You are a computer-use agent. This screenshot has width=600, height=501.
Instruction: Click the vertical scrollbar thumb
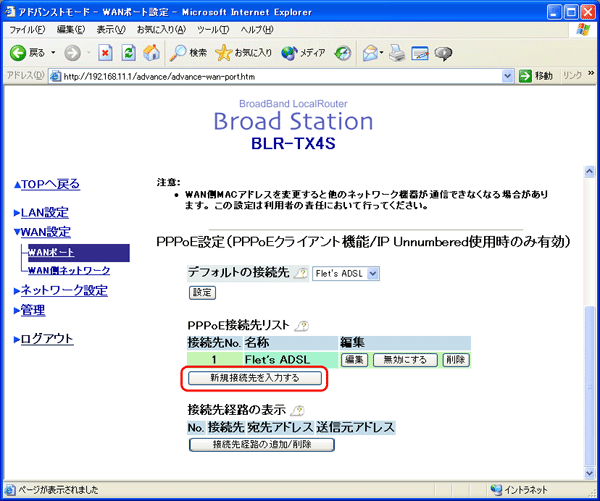(590, 385)
